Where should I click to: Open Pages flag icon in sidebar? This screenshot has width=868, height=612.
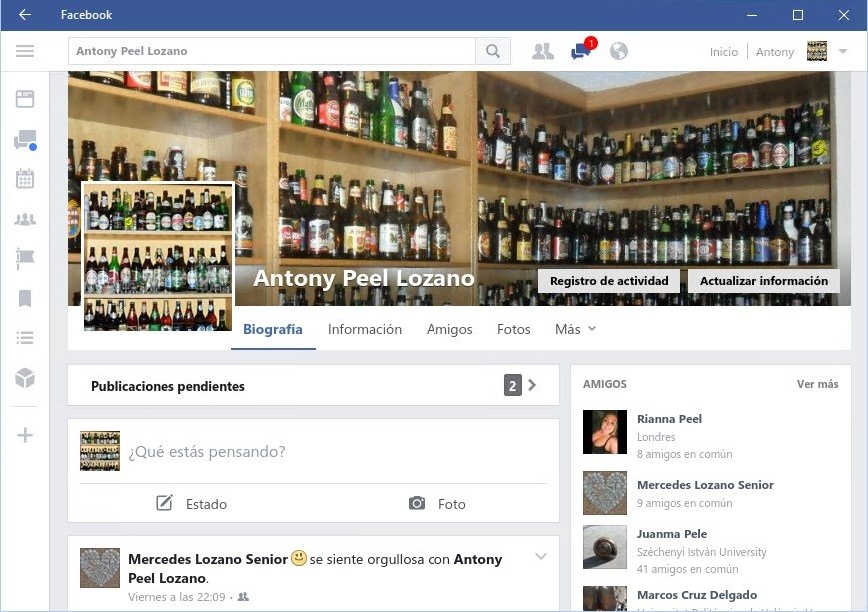point(25,259)
